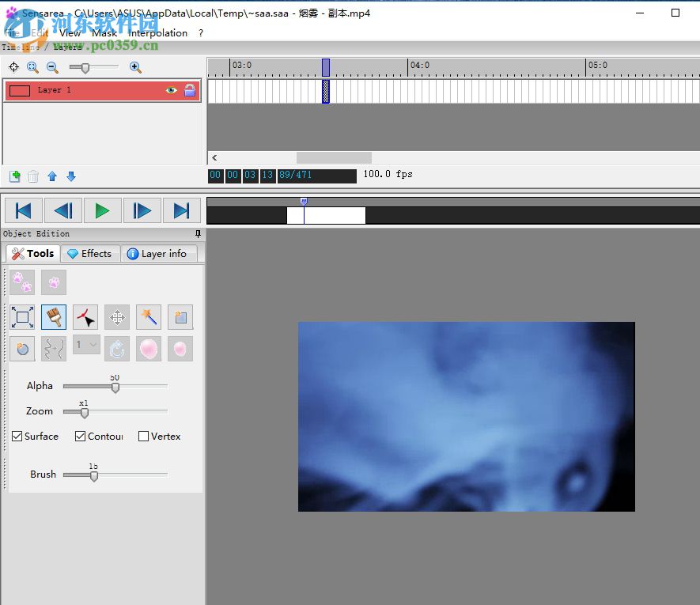Choose the rectangle bounding box tool
This screenshot has width=700, height=605.
click(22, 318)
